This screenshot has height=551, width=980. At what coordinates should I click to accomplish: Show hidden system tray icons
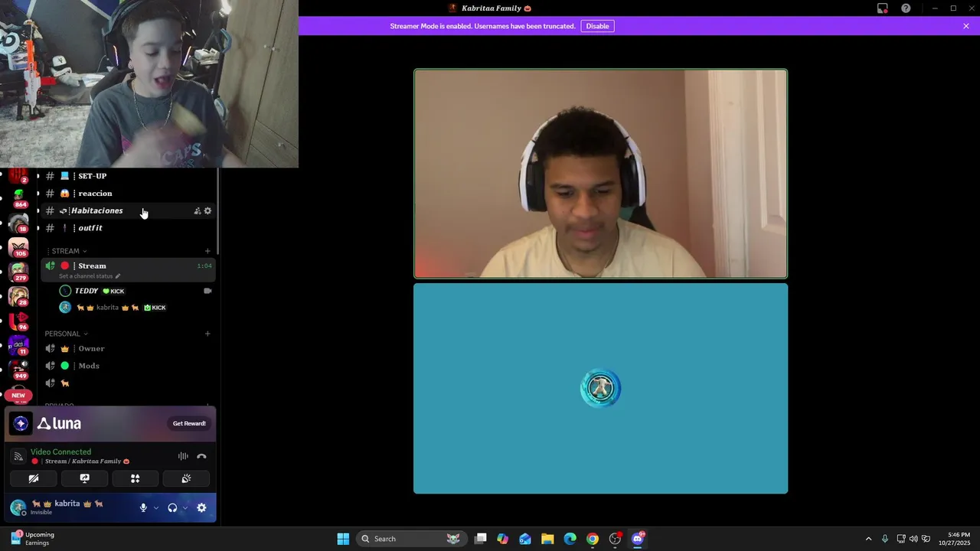pyautogui.click(x=868, y=539)
